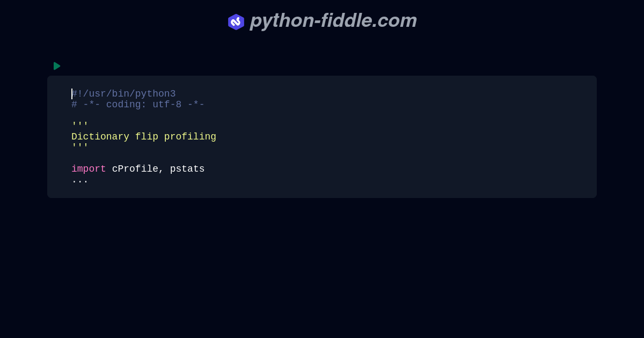The width and height of the screenshot is (644, 338).
Task: Click the pink import keyword in the editor
Action: point(89,168)
